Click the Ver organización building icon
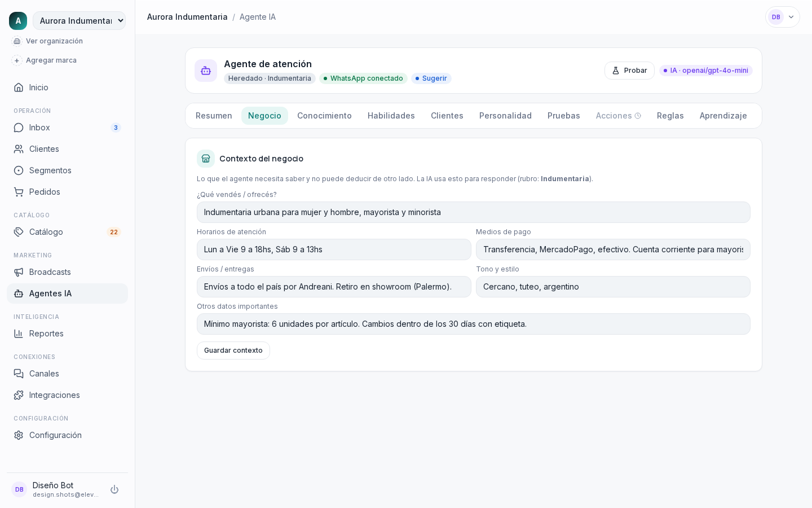This screenshot has width=812, height=508. click(x=17, y=41)
